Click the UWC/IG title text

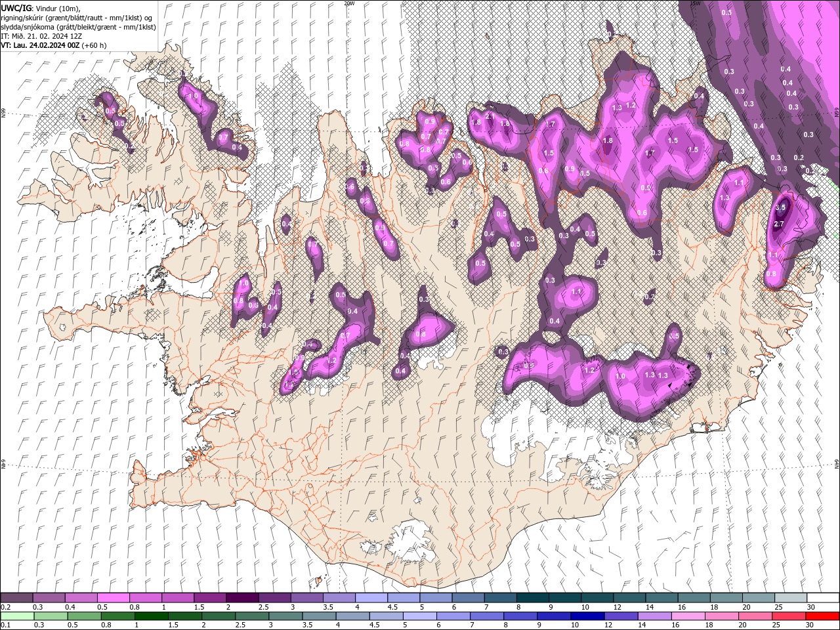tap(16, 7)
